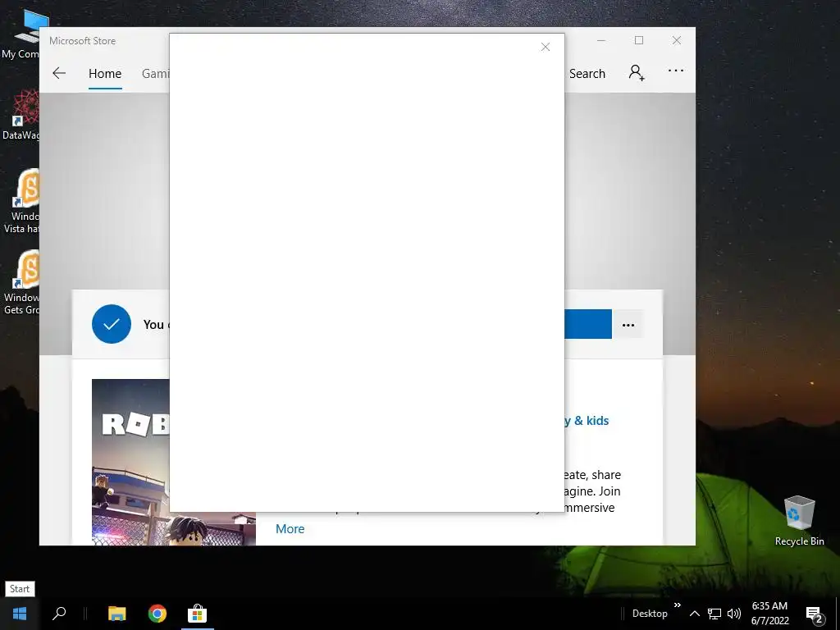840x630 pixels.
Task: Expand the Desktop toolbar chevron
Action: (x=677, y=605)
